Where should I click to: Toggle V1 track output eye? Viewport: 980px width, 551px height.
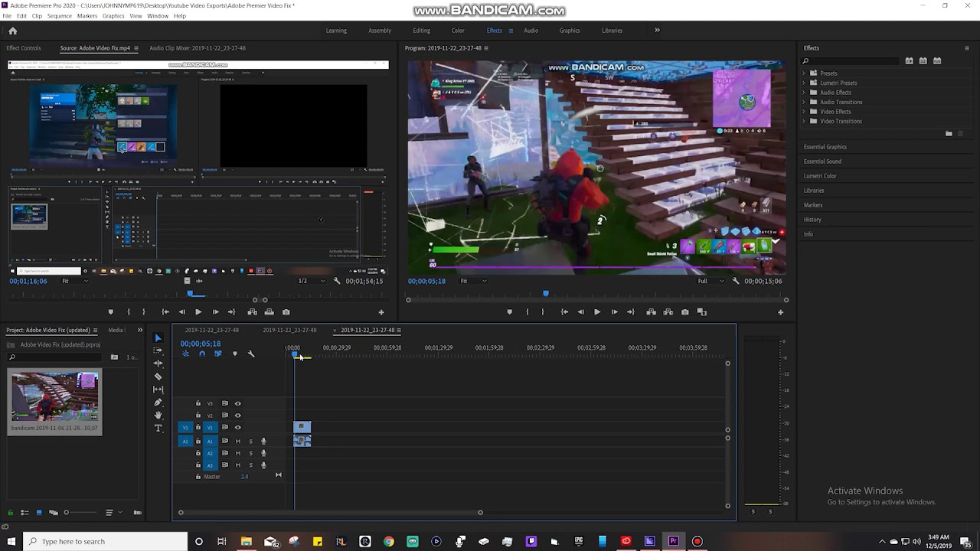coord(237,427)
